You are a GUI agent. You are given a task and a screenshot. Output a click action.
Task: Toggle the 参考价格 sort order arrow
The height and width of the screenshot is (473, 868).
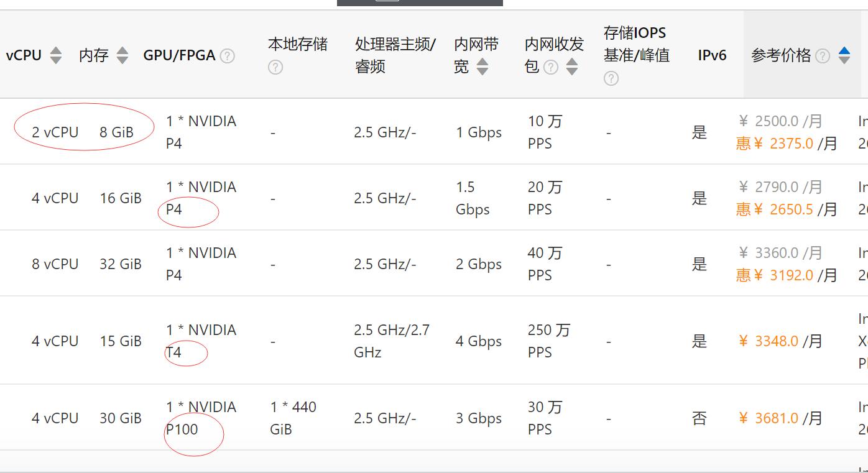tap(844, 55)
